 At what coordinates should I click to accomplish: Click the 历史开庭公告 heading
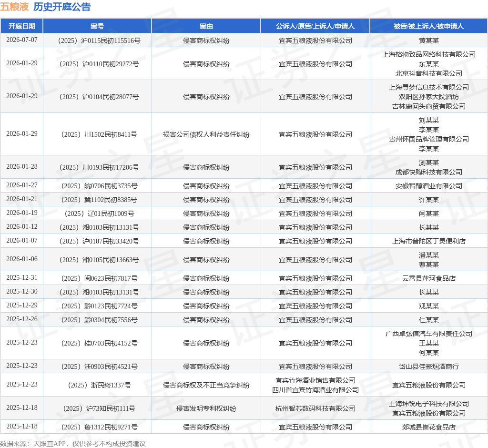[62, 7]
